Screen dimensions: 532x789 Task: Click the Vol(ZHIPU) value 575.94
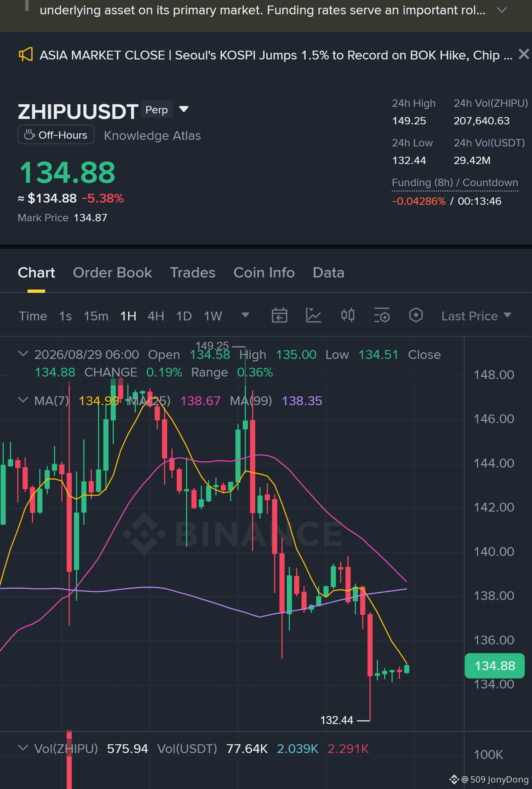point(127,749)
